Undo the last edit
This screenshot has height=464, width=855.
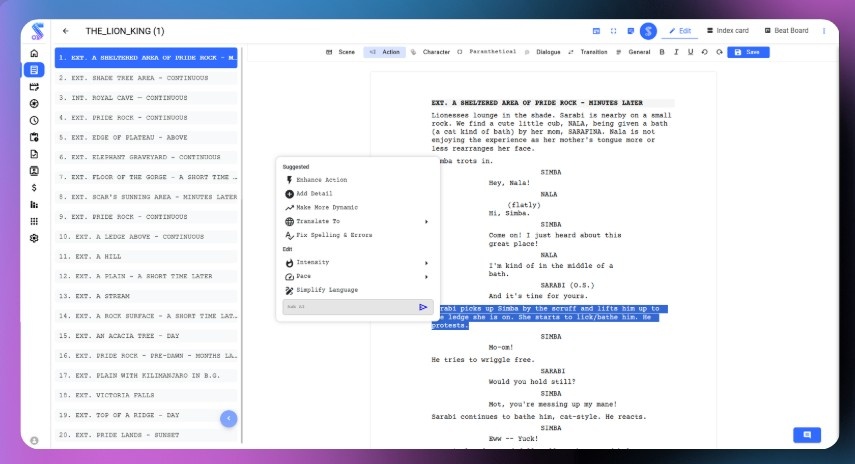click(705, 52)
